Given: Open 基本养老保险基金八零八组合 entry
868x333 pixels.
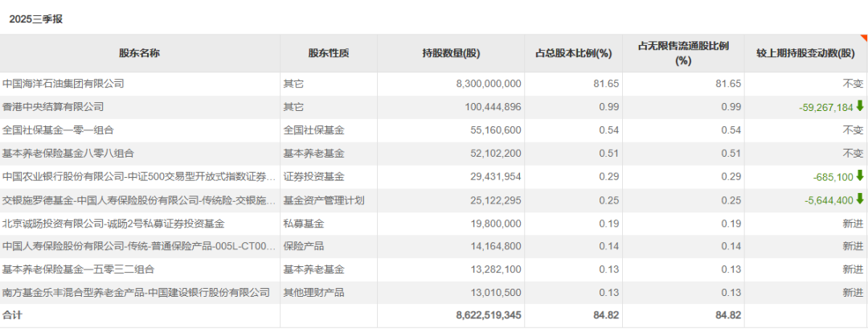Looking at the screenshot, I should coord(68,153).
